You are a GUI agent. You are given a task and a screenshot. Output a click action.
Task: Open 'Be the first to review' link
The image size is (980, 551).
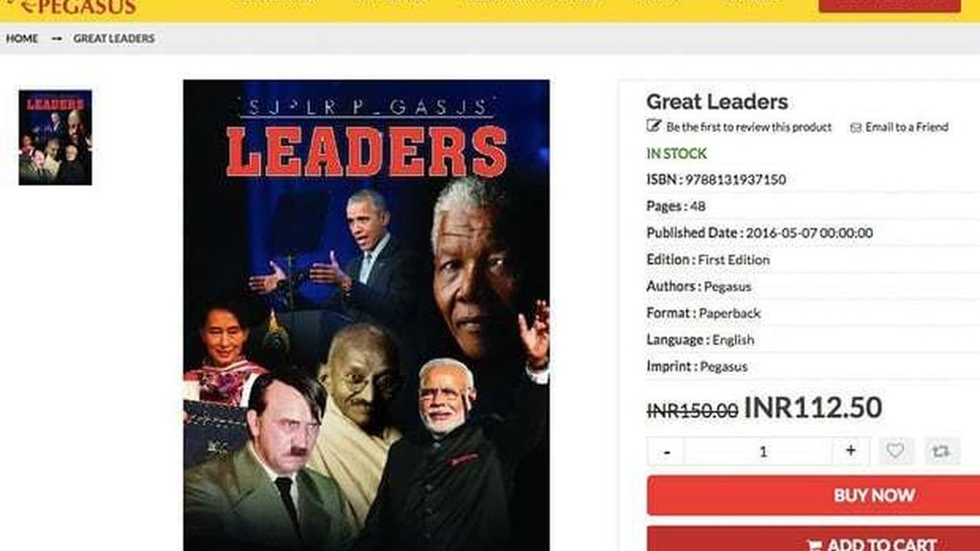[x=748, y=127]
